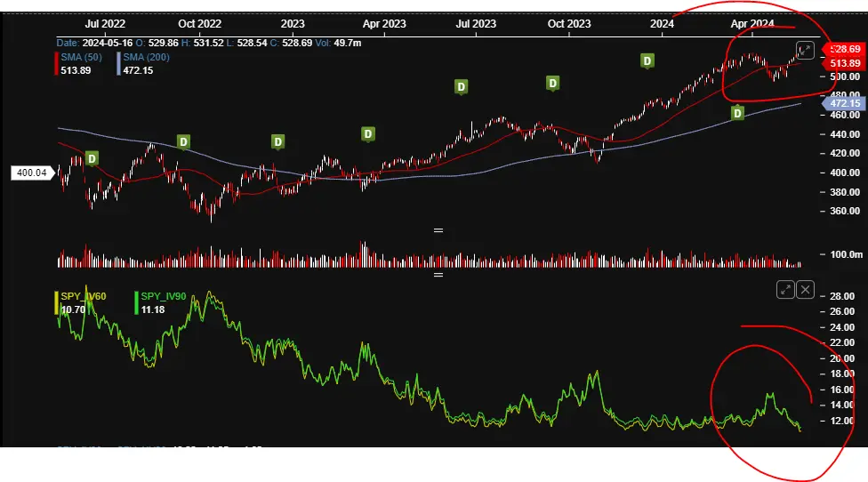Maximize the SPY_IV60 volatility panel
Screen dimensions: 868x482
(785, 289)
